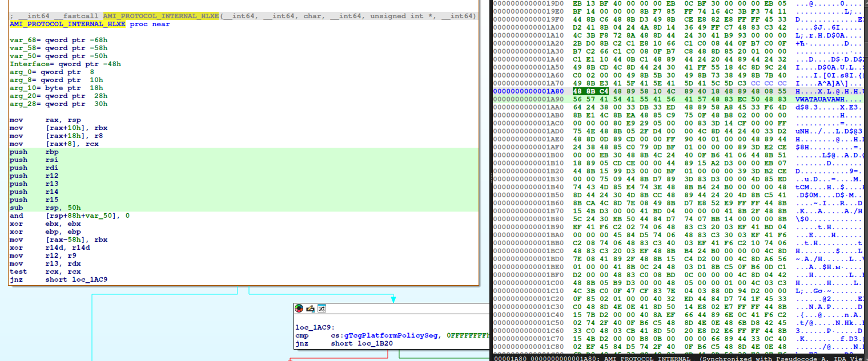Open the node color picker icon
Screen dimensions: 868x361
click(x=299, y=309)
